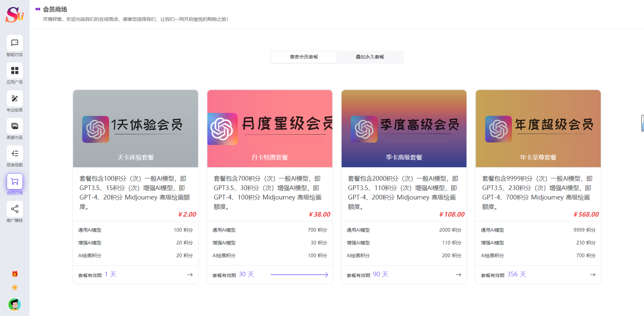Click the 1天体验会员 banner image
644x316 pixels.
pos(136,129)
